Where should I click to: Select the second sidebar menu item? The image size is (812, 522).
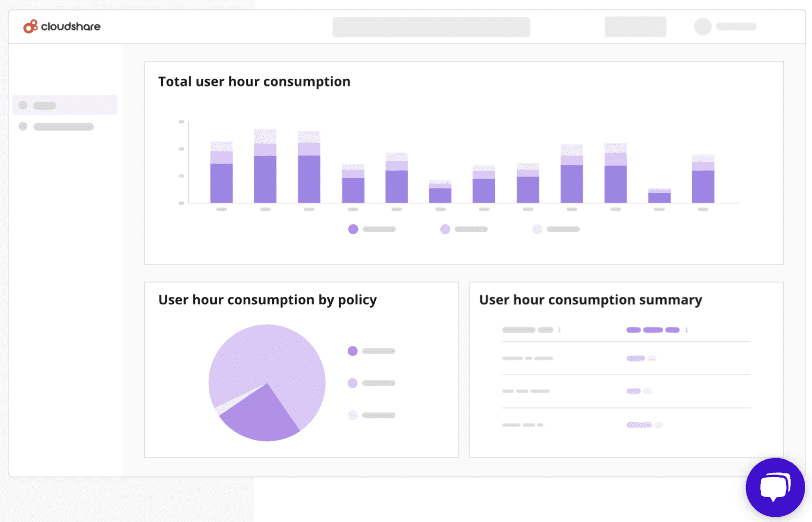tap(63, 126)
